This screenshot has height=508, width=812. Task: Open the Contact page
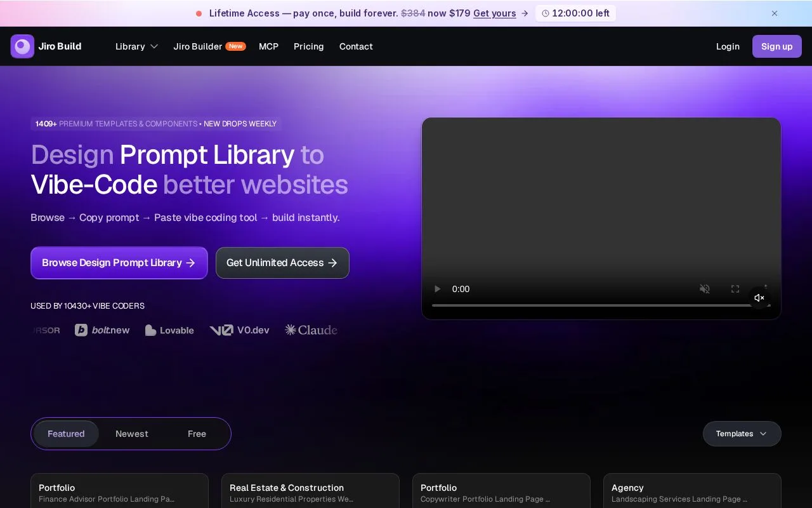[x=356, y=46]
